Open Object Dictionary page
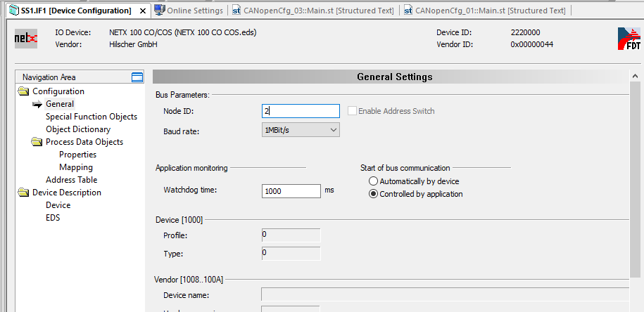Viewport: 644px width, 312px height. pos(78,129)
